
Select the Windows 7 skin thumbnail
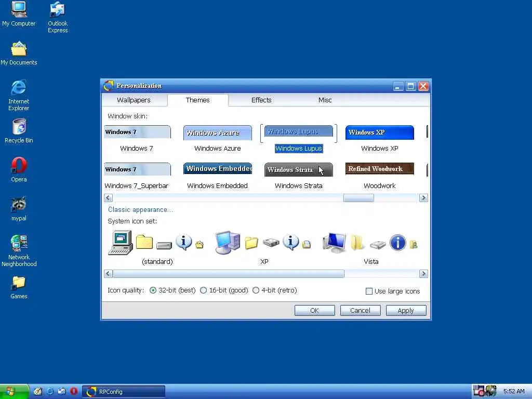coord(137,132)
